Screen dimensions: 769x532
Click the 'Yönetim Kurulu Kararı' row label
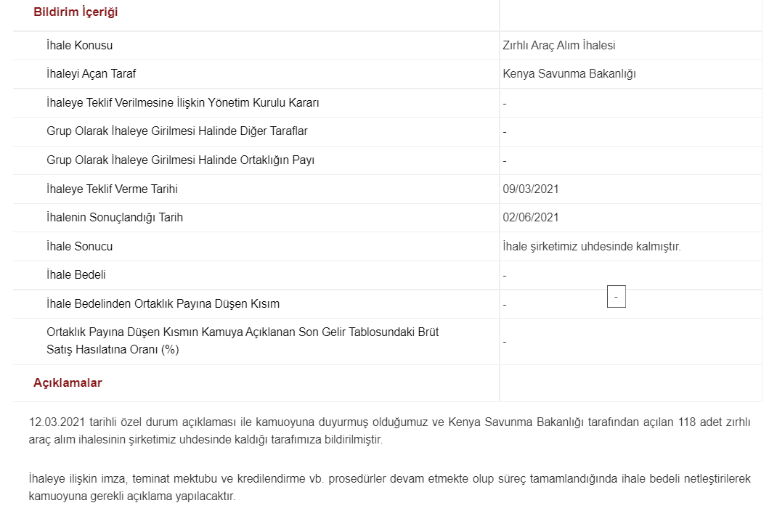(182, 103)
